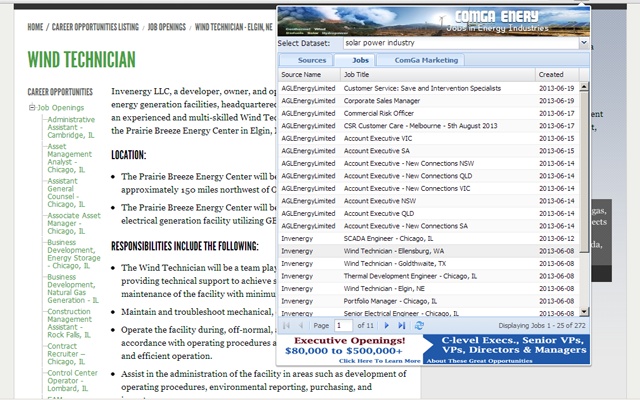Open Business Development, Energy Storage link
The height and width of the screenshot is (400, 640).
point(73,254)
